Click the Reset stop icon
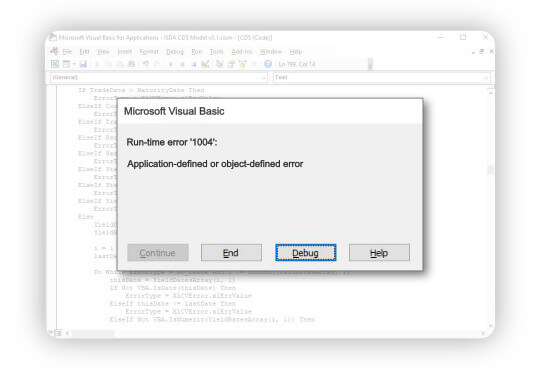This screenshot has height=369, width=540. click(194, 64)
